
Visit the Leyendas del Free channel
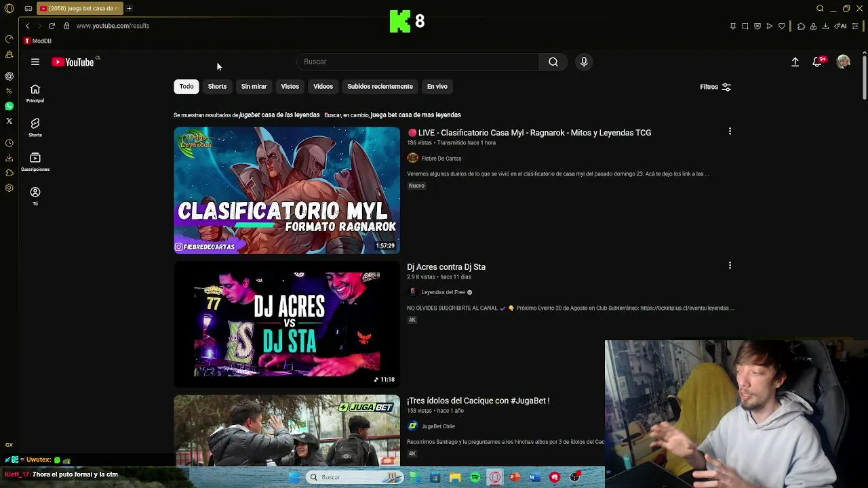click(x=443, y=292)
